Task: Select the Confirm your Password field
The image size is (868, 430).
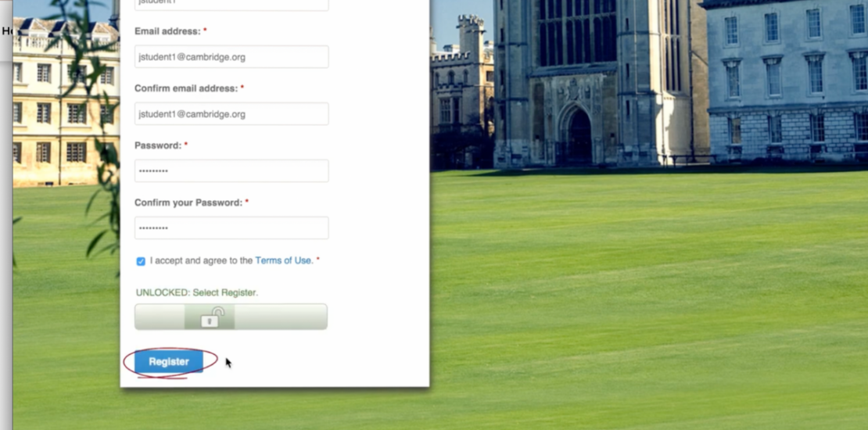Action: (231, 228)
